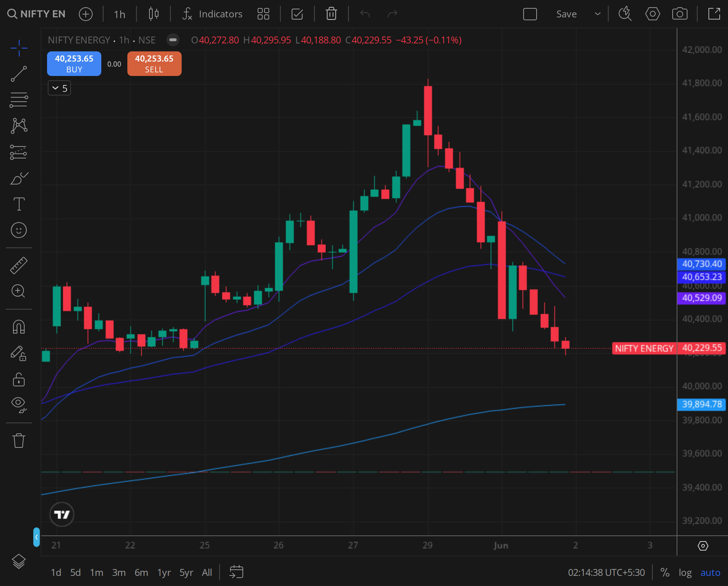The width and height of the screenshot is (728, 586).
Task: Open object tree layers icon
Action: click(x=19, y=561)
